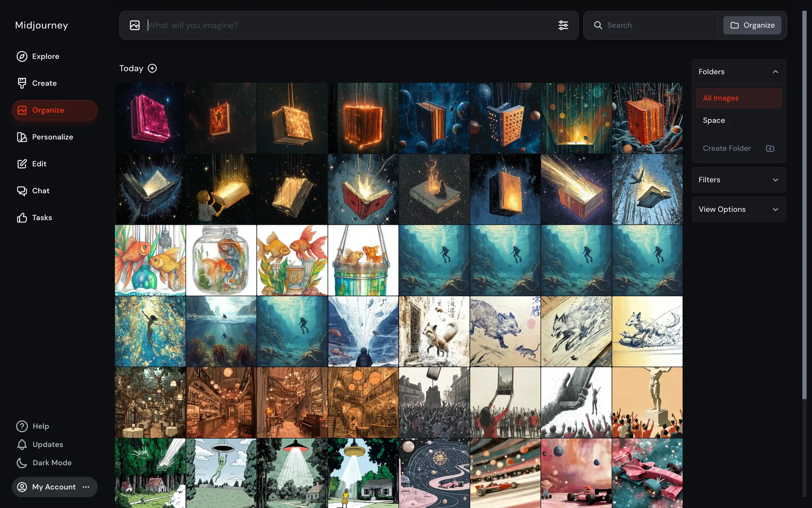Open the Explore compass icon
812x508 pixels.
click(22, 56)
